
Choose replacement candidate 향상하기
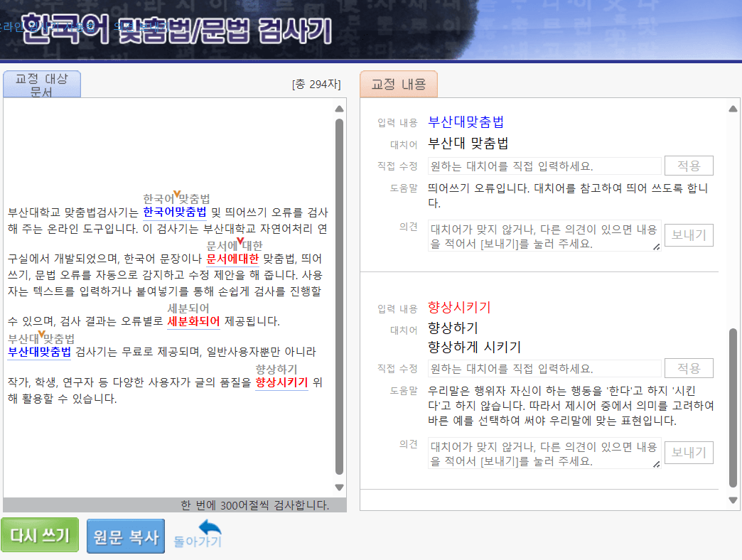pyautogui.click(x=453, y=328)
